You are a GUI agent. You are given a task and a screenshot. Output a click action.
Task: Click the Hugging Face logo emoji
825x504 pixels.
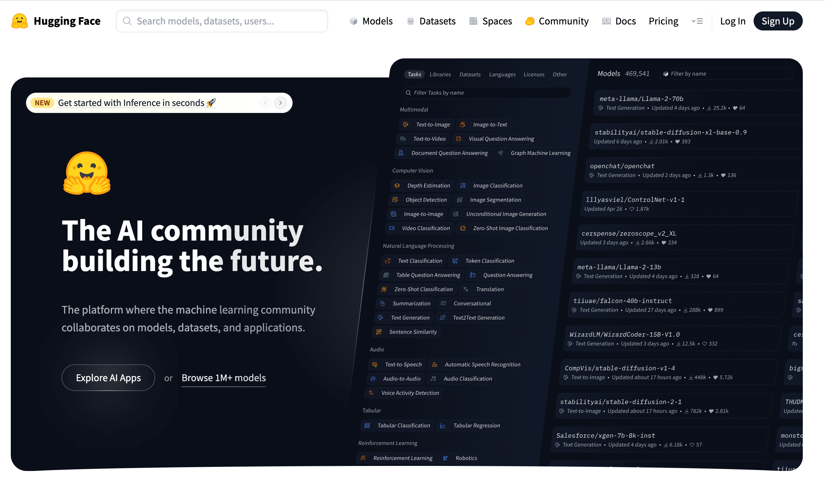click(x=19, y=21)
